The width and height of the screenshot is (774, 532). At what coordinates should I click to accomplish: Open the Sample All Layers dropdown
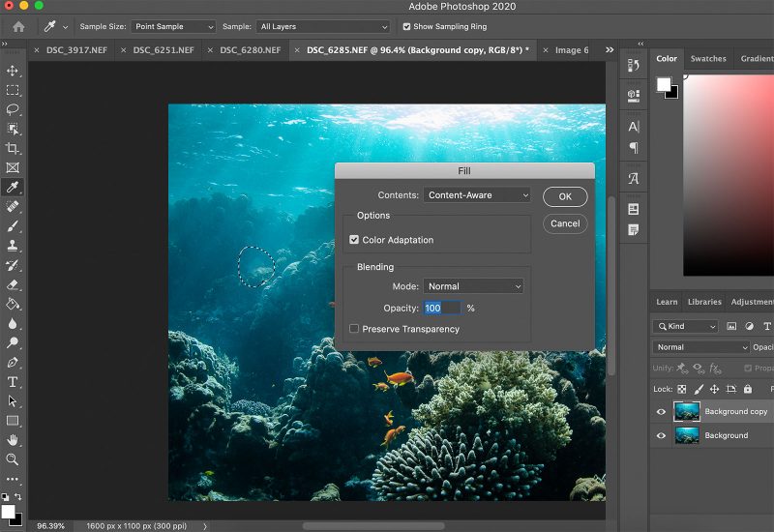click(323, 27)
